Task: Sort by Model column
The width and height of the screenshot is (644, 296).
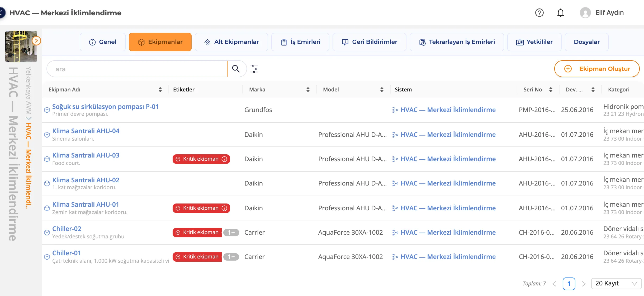Action: pos(382,90)
